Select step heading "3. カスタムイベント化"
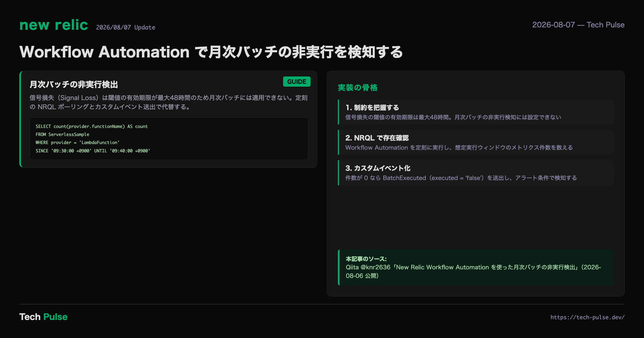This screenshot has height=338, width=644. (378, 168)
